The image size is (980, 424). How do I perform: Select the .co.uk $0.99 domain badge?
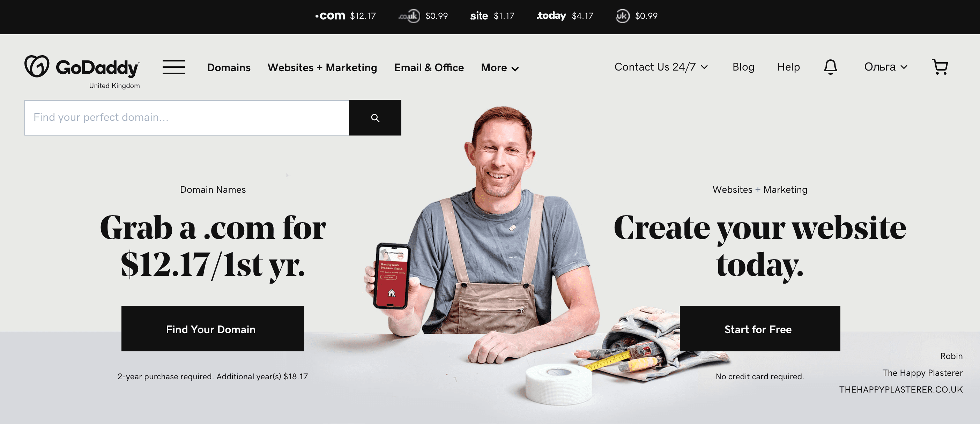click(423, 16)
